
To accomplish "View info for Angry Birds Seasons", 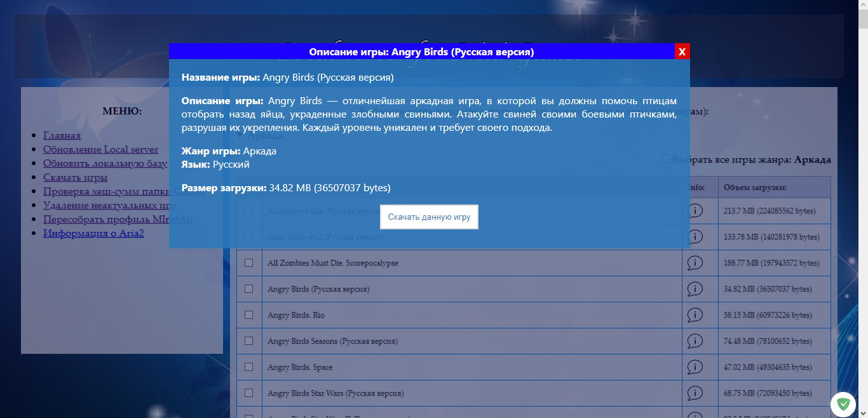I will point(695,340).
